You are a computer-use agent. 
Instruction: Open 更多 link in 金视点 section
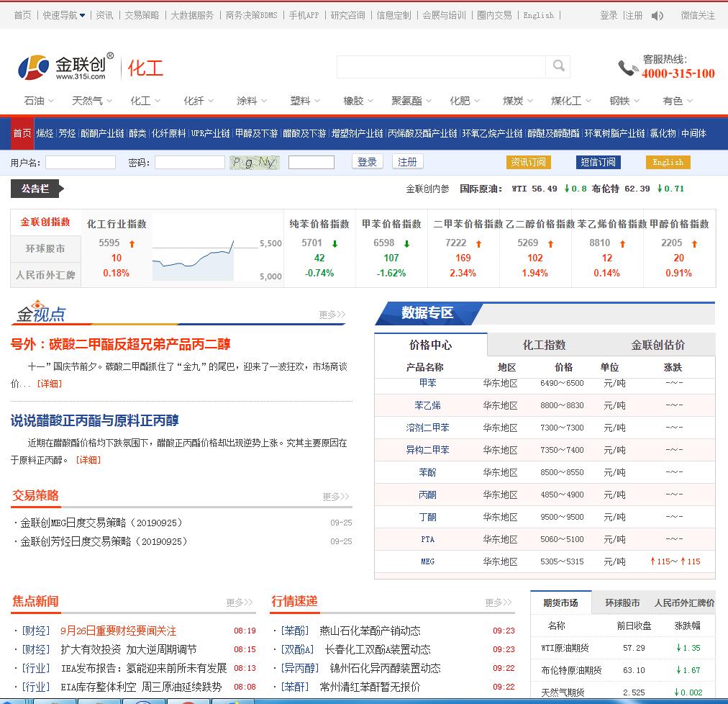click(332, 315)
